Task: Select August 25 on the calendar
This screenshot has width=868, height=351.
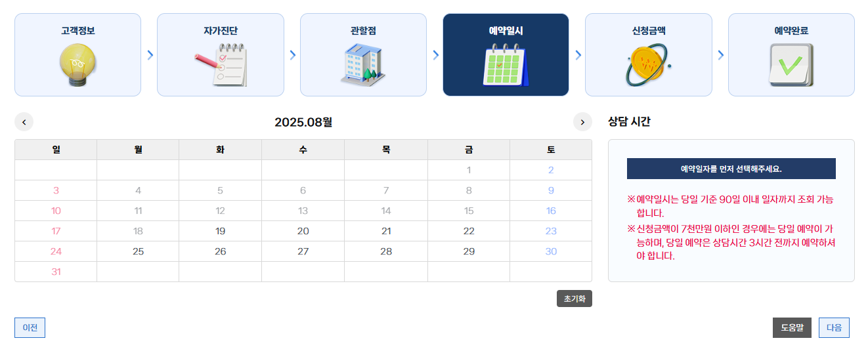Action: point(138,251)
